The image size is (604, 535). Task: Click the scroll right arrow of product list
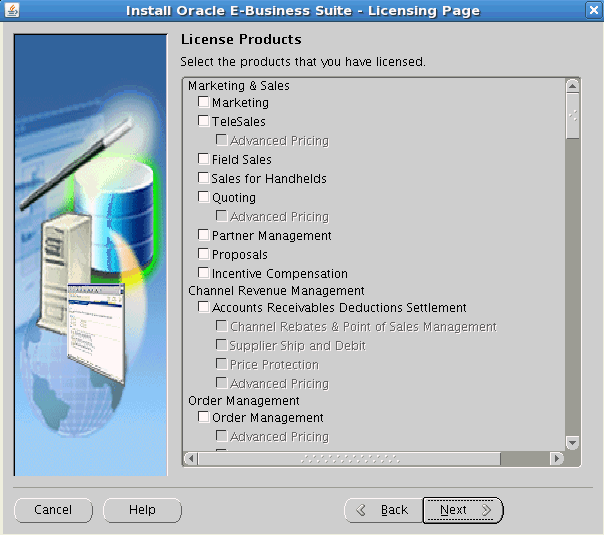557,458
